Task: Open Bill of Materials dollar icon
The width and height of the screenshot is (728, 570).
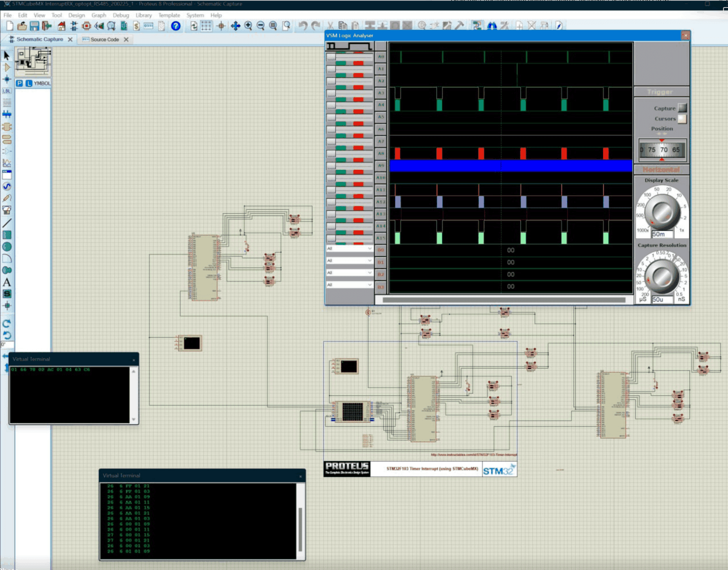Action: tap(136, 26)
